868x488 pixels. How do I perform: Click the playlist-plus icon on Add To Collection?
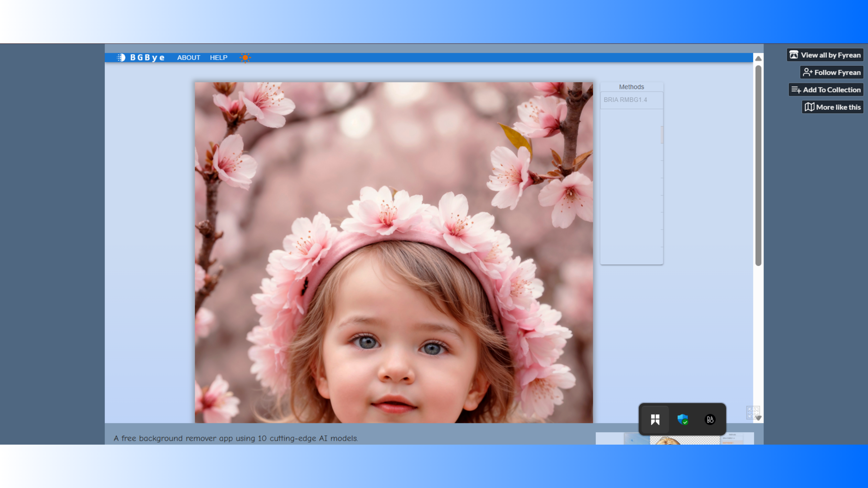pyautogui.click(x=796, y=90)
